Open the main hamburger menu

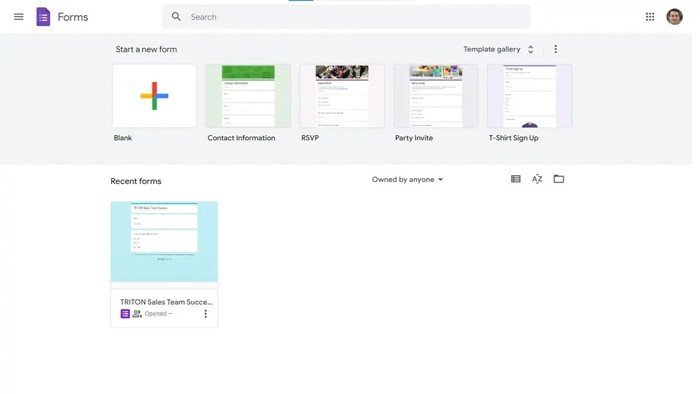(19, 17)
